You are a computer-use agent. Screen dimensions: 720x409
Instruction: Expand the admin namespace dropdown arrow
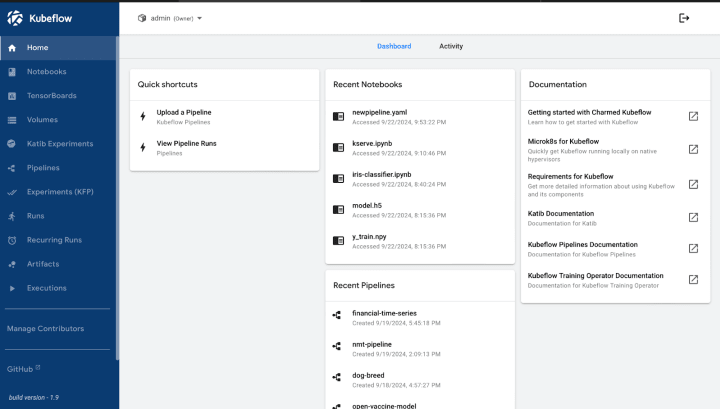[x=199, y=18]
